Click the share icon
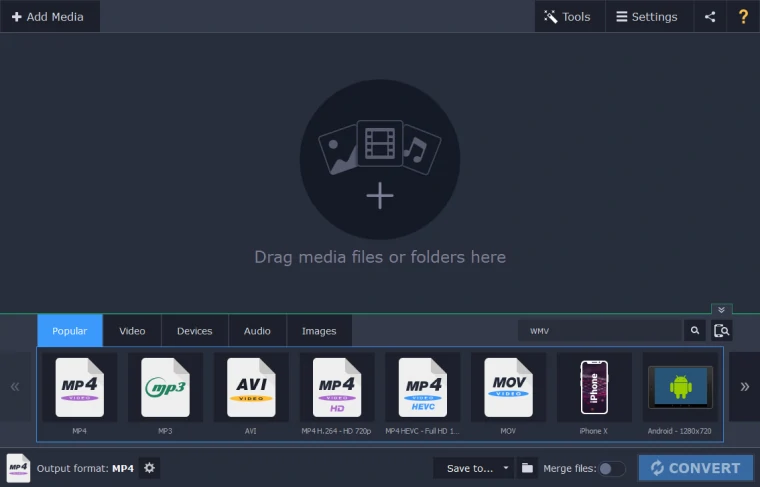Viewport: 760px width, 487px height. click(x=710, y=16)
